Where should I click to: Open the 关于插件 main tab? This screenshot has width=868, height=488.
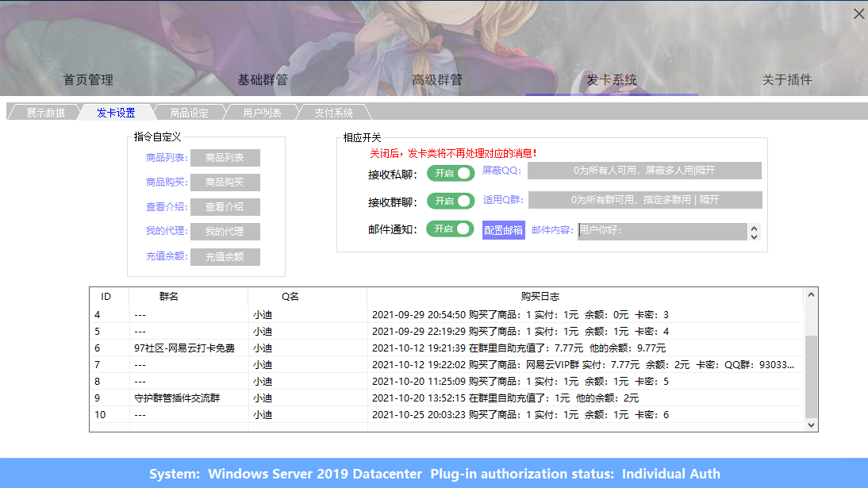[x=786, y=80]
